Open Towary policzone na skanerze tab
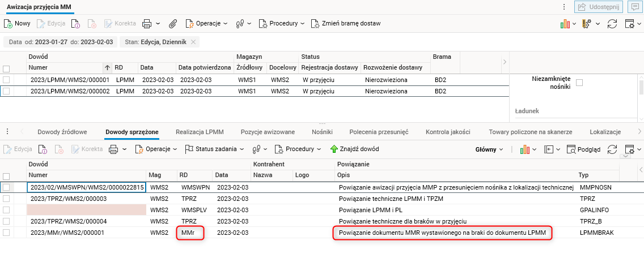 tap(530, 132)
